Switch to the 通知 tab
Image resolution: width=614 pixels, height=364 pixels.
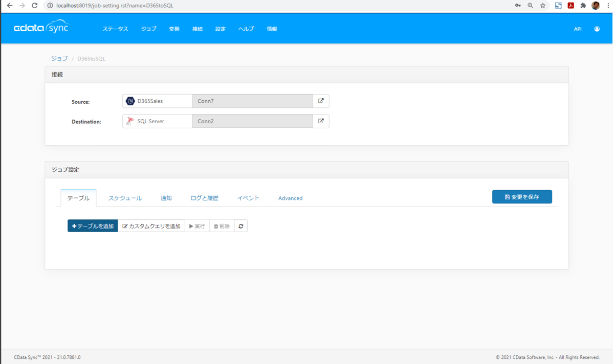[x=166, y=198]
